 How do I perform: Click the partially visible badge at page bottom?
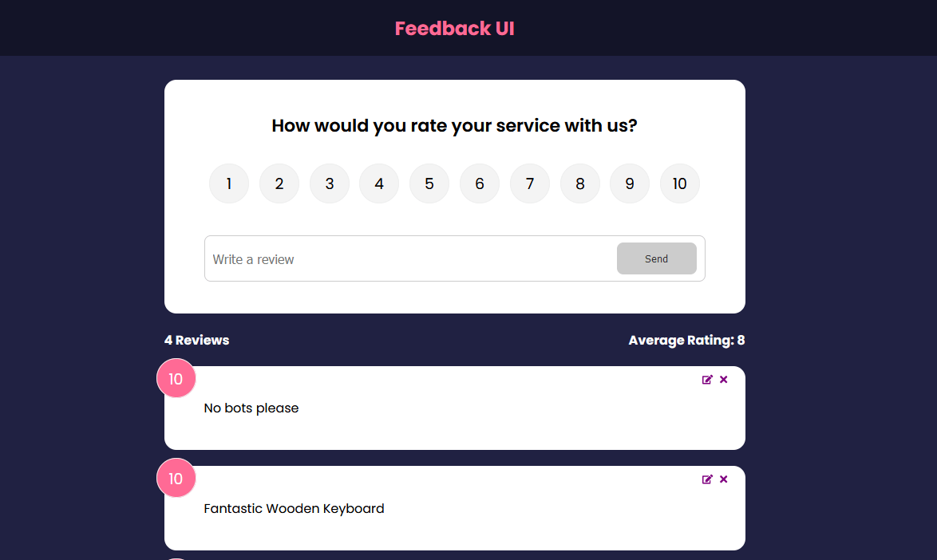coord(176,557)
